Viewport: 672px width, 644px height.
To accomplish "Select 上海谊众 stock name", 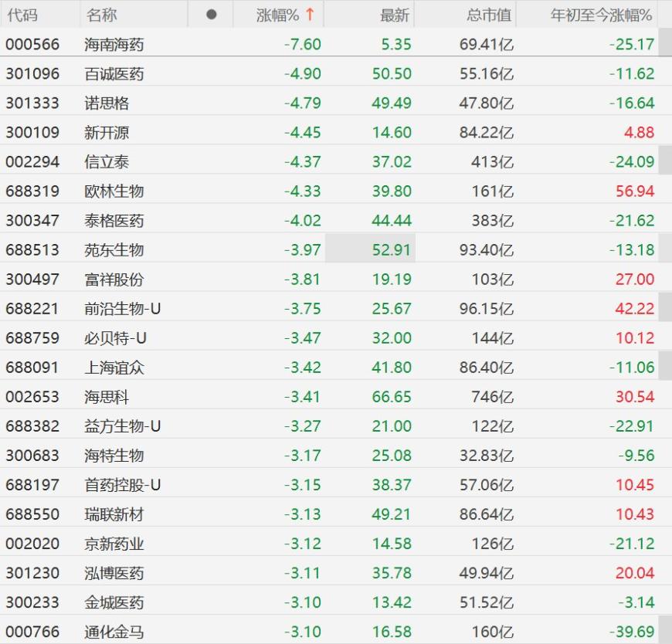I will pos(114,368).
